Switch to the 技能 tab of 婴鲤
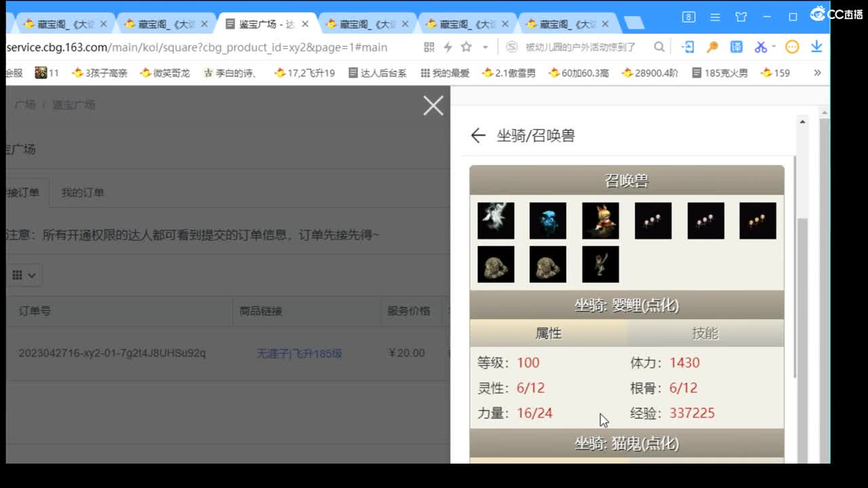Viewport: 868px width, 488px height. point(705,333)
